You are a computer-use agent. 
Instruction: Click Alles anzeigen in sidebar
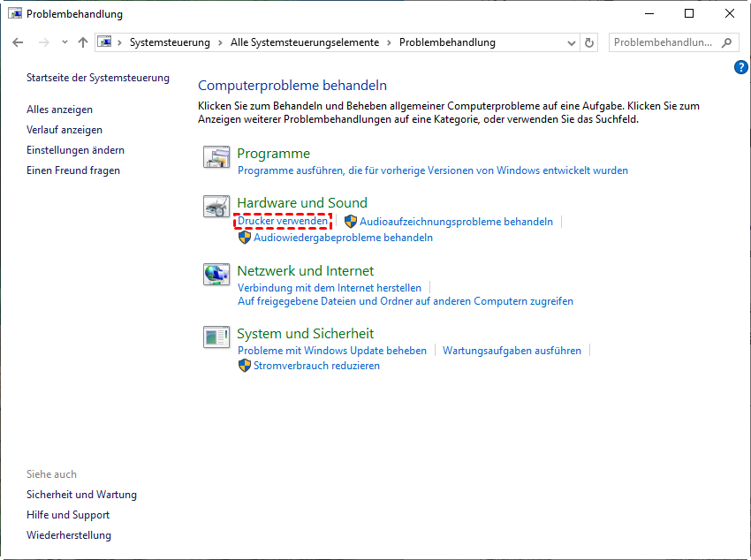pos(59,110)
